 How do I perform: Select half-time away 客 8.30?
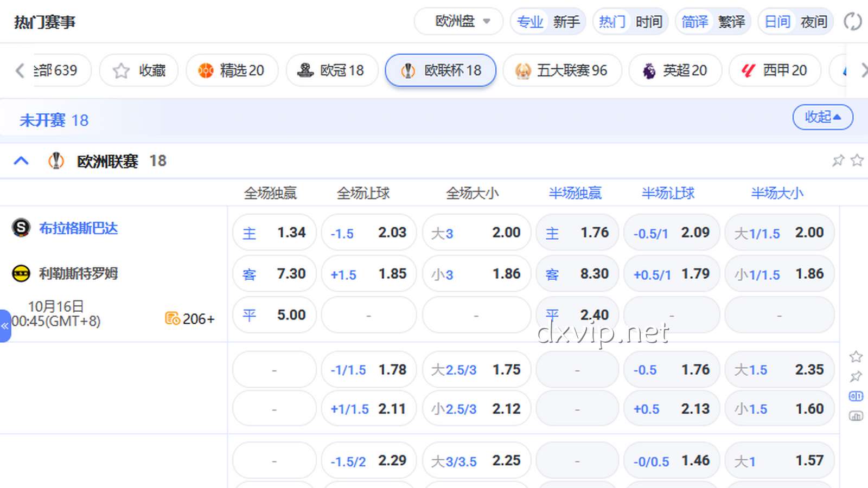click(x=577, y=274)
